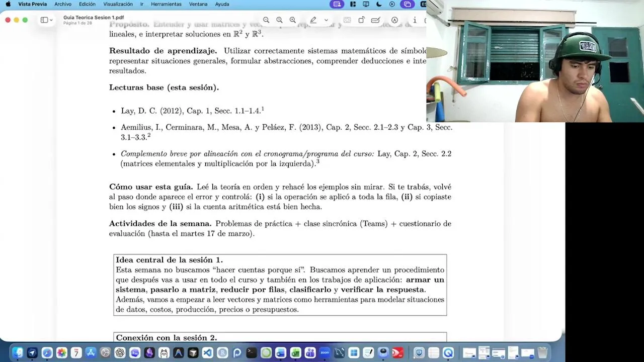Open Zoom from the Dock

325,352
